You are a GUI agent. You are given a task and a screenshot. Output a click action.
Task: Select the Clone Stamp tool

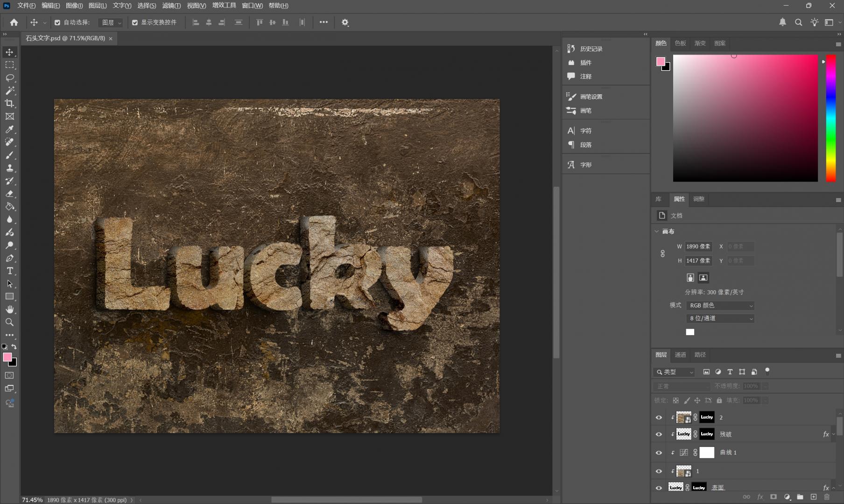pyautogui.click(x=9, y=168)
